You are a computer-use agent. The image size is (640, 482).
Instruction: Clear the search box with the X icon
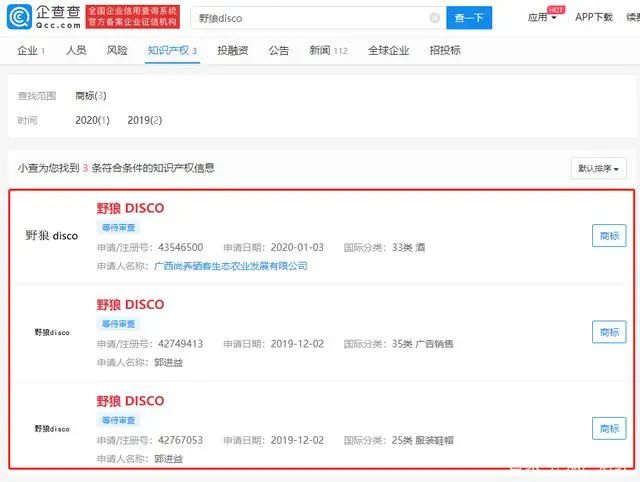[435, 18]
